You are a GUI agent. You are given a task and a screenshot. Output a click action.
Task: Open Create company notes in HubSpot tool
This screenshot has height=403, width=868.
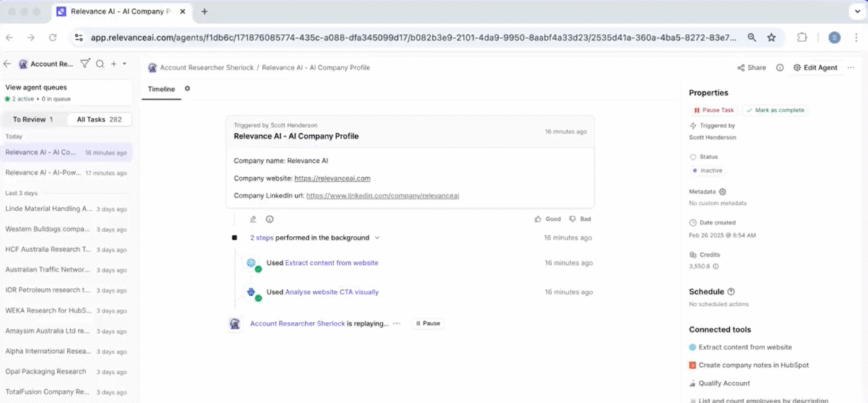point(750,365)
